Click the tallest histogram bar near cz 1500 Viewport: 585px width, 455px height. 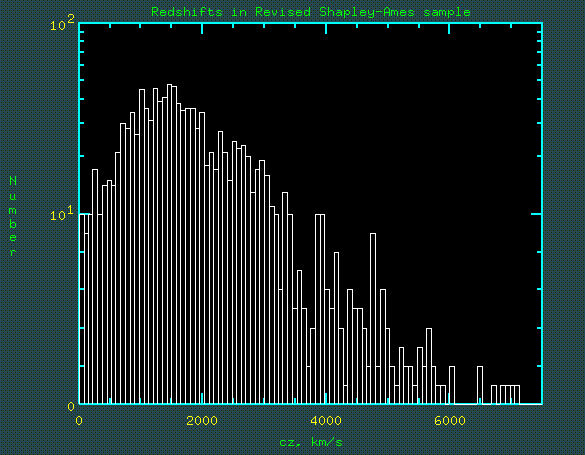click(169, 244)
